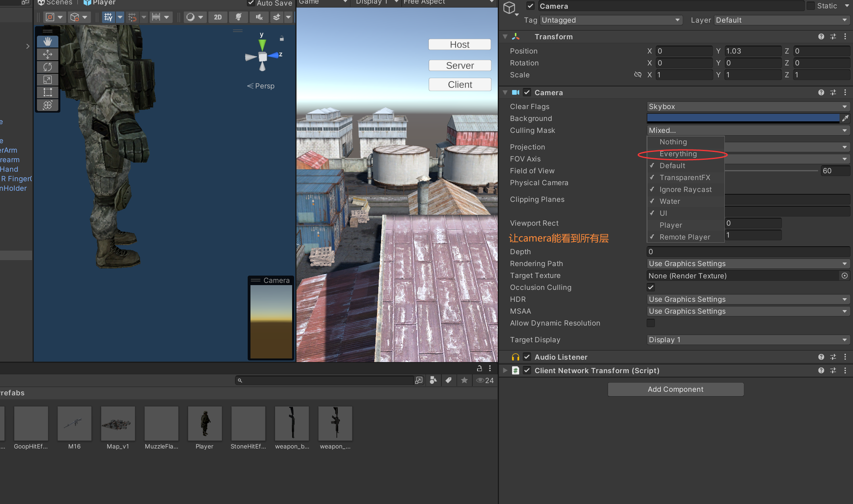This screenshot has width=853, height=504.
Task: Toggle scene audio mute icon
Action: (x=259, y=17)
